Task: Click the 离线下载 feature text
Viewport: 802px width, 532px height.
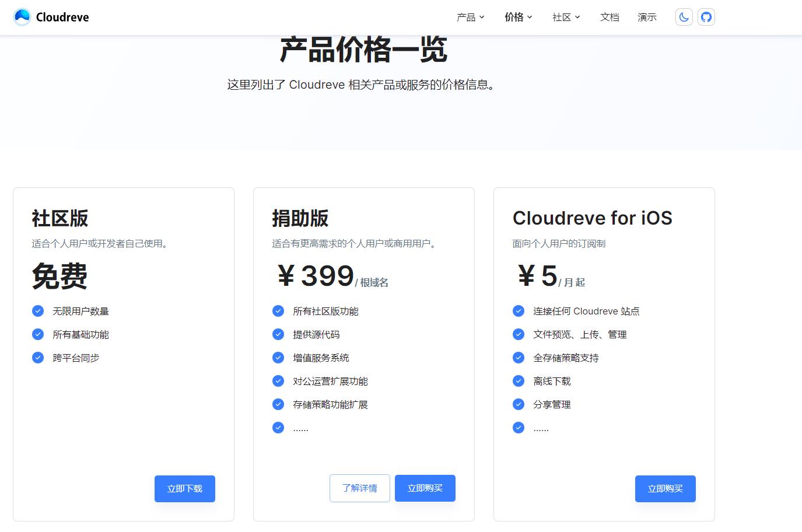Action: pos(552,381)
